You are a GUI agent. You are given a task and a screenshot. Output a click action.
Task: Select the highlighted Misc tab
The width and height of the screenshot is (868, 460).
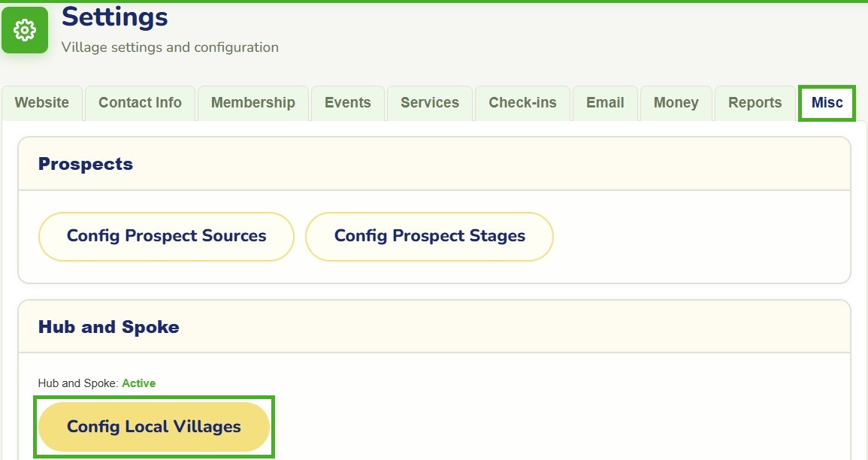(x=827, y=103)
